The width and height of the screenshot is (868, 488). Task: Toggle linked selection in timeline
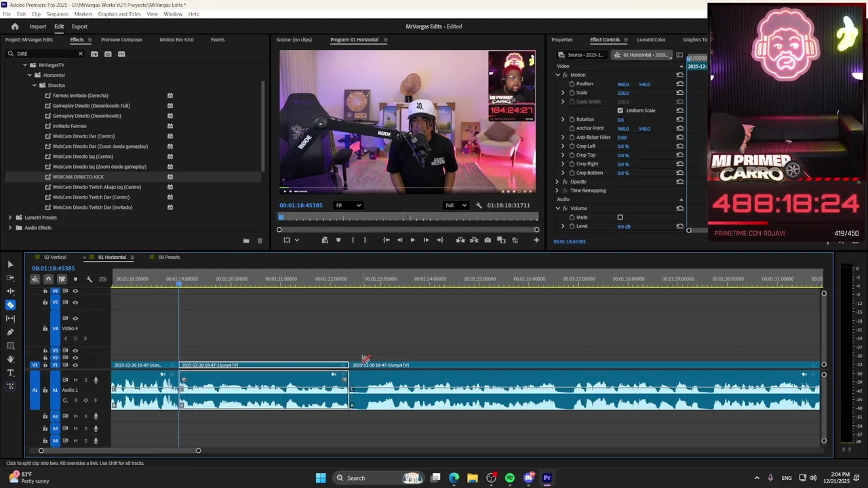62,279
